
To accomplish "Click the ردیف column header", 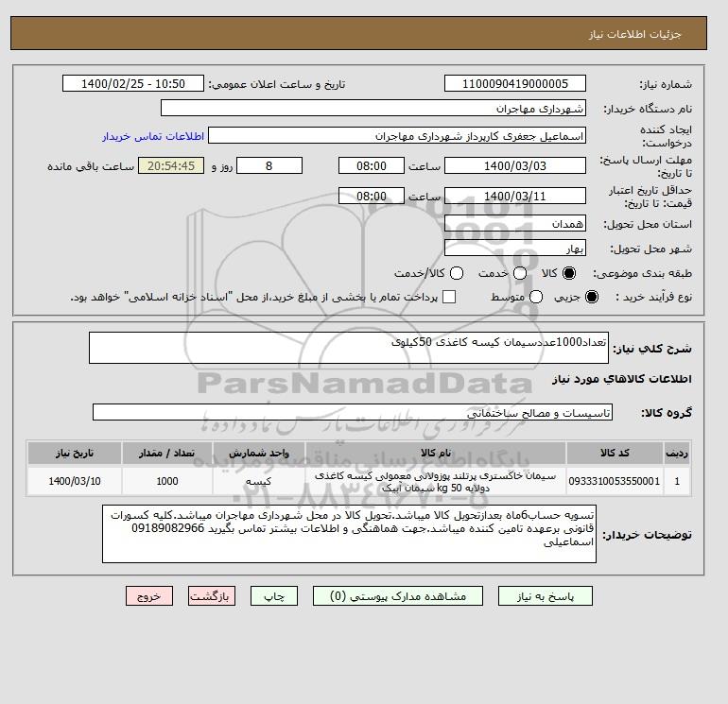I will click(x=677, y=453).
